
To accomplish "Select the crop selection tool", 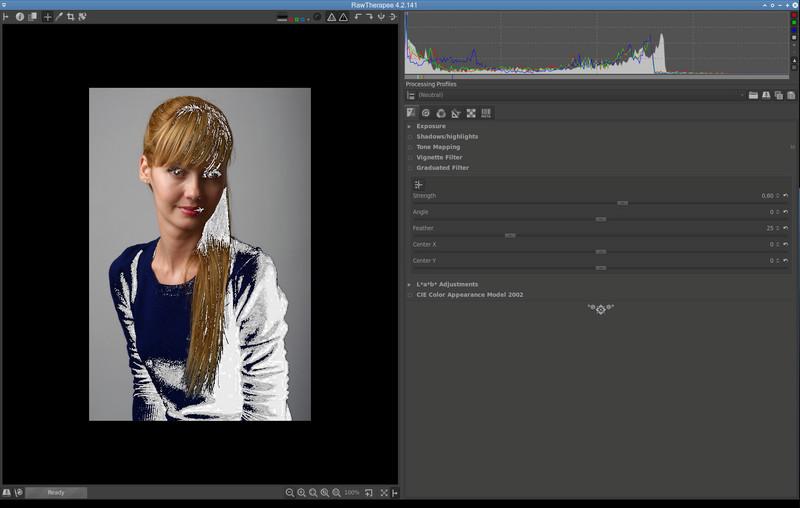I will [x=70, y=17].
